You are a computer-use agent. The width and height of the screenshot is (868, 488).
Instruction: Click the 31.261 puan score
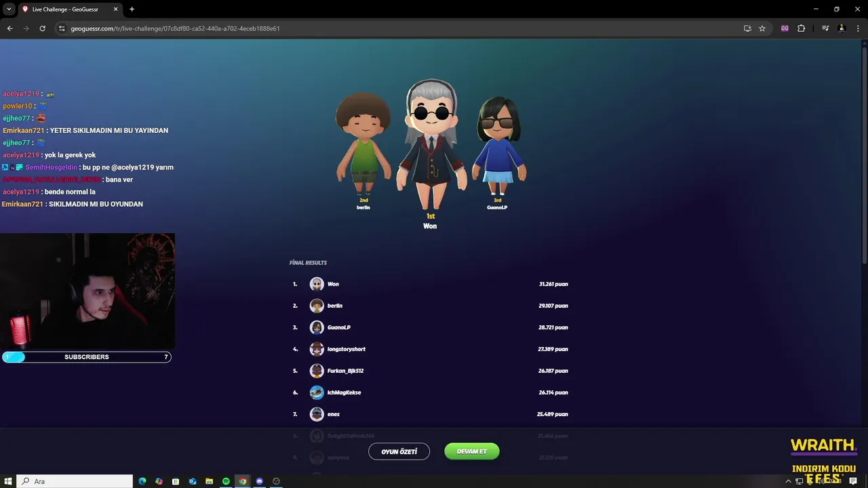[553, 284]
